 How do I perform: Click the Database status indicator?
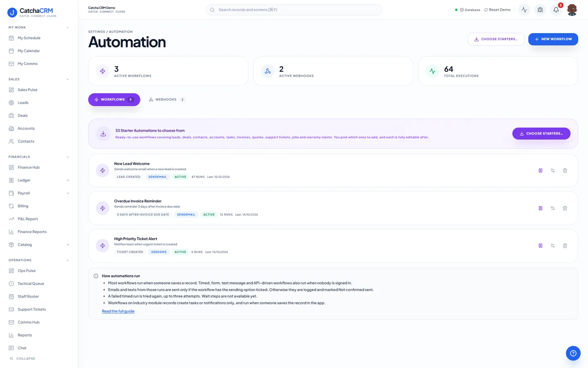[x=468, y=10]
